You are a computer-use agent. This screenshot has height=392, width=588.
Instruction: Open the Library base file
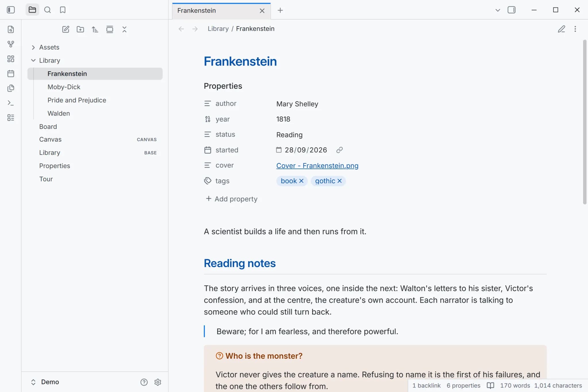coord(95,152)
